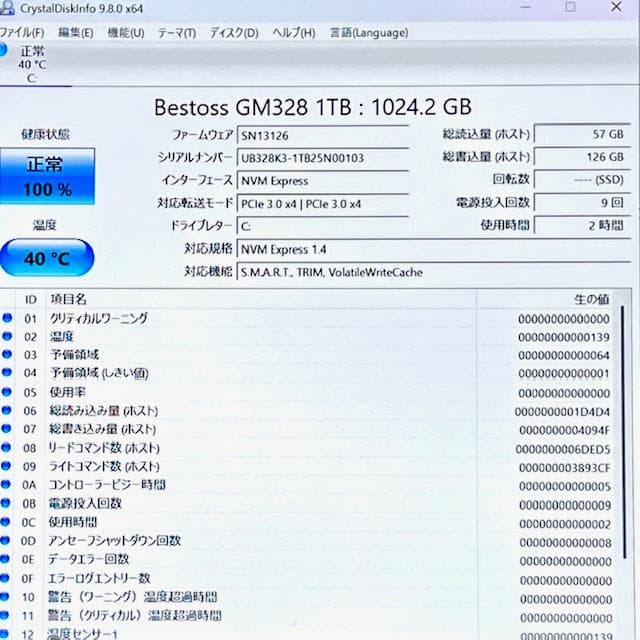Click the 項目名 column header
This screenshot has width=640, height=640.
[x=261, y=300]
